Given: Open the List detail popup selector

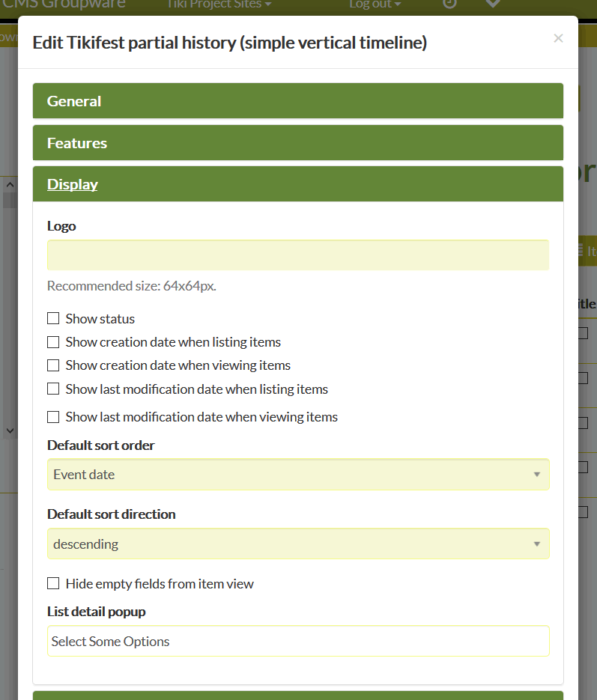Looking at the screenshot, I should tap(298, 641).
